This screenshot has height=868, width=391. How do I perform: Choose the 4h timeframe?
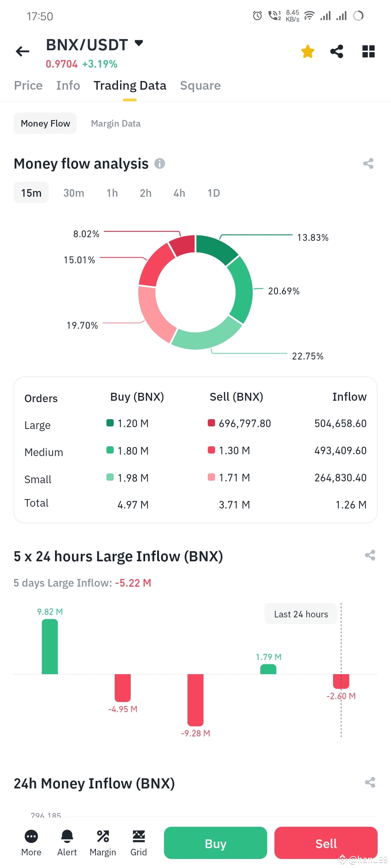click(179, 193)
